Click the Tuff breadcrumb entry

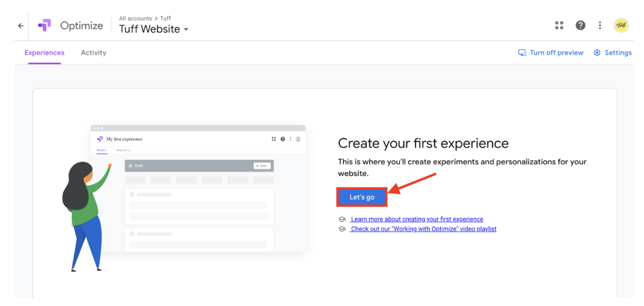[x=165, y=18]
